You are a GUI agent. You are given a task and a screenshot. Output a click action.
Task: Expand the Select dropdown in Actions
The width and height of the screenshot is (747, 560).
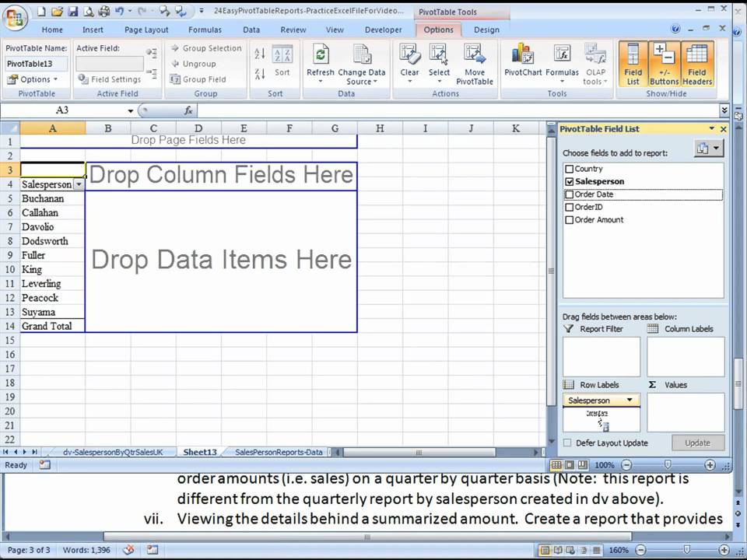tap(439, 82)
